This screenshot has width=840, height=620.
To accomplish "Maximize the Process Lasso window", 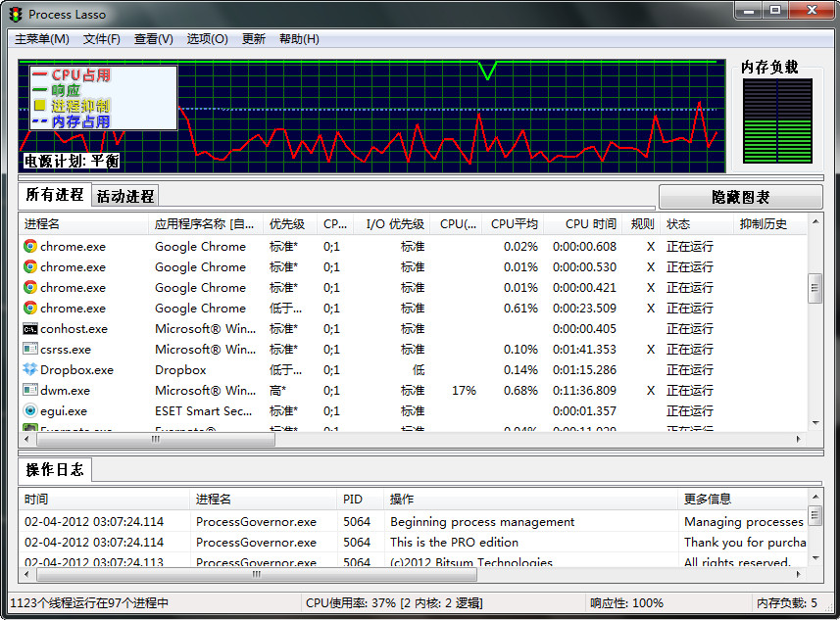I will (x=775, y=10).
